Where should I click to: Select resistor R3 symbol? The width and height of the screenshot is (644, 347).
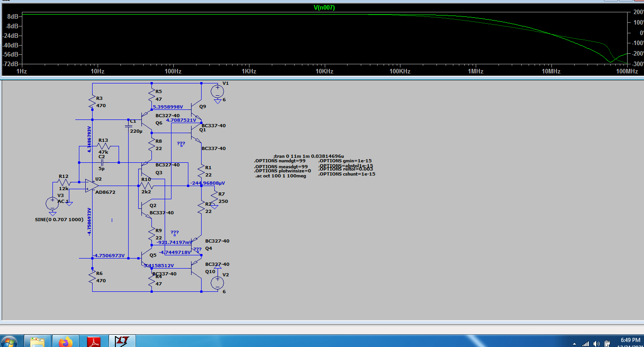92,101
